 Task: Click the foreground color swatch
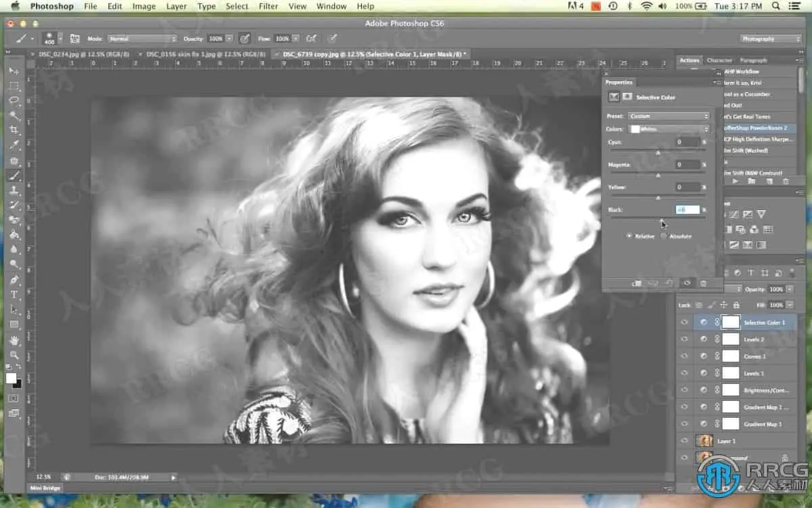11,378
